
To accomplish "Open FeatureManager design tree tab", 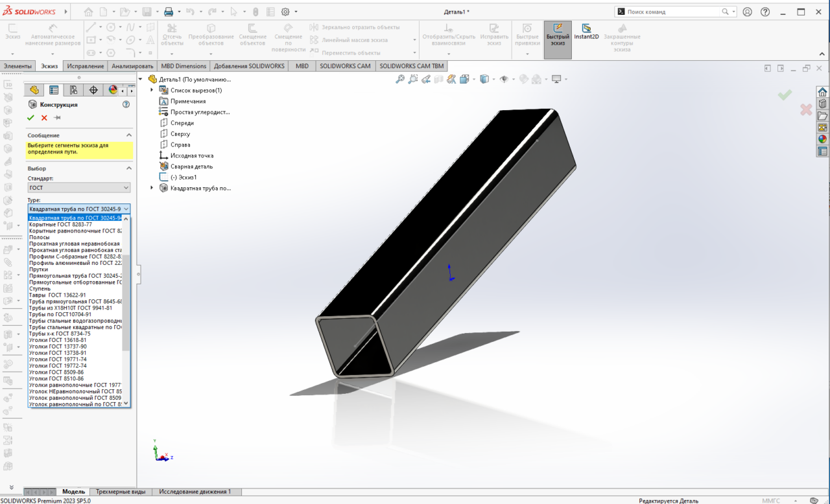I will (34, 90).
